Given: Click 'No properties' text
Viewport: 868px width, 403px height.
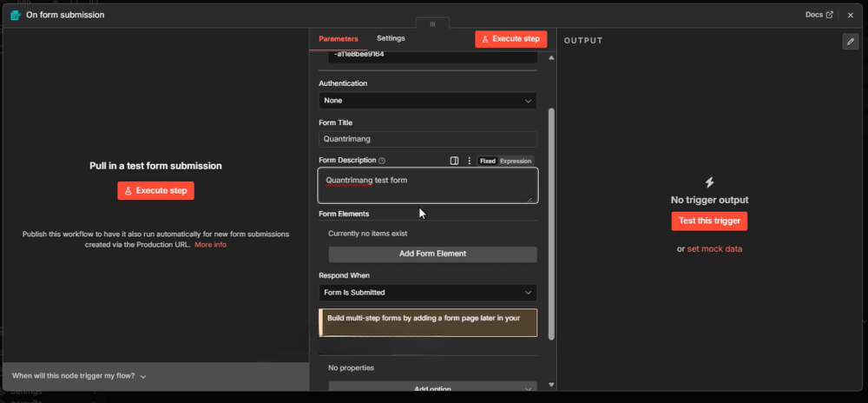Looking at the screenshot, I should pyautogui.click(x=351, y=368).
